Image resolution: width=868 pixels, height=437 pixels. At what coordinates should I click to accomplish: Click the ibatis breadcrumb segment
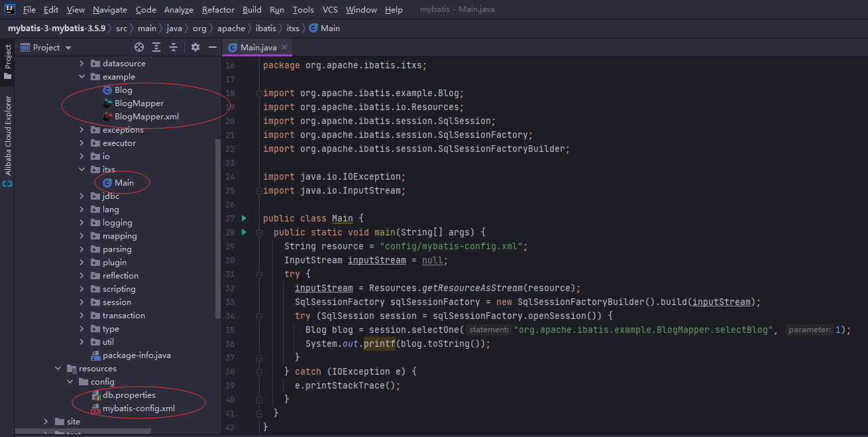[x=266, y=29]
